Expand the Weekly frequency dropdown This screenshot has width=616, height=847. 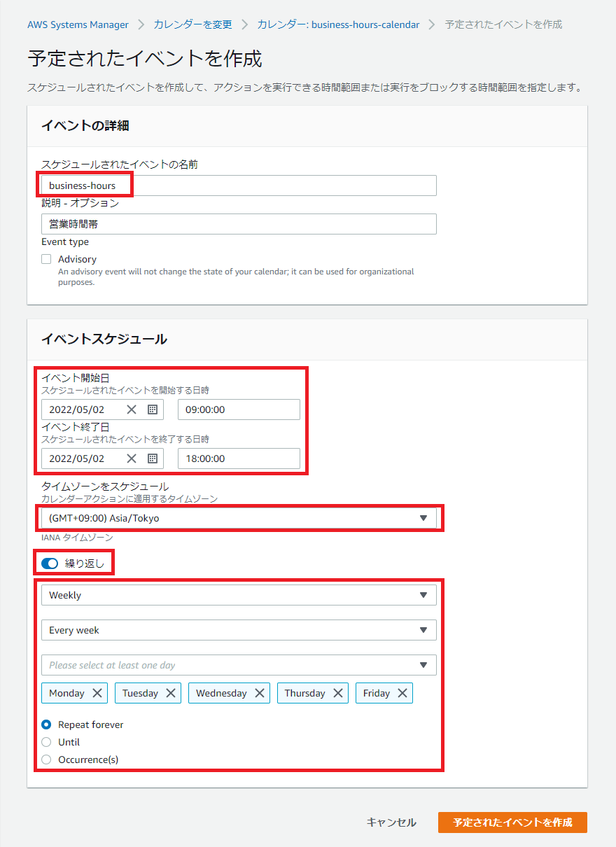point(238,595)
